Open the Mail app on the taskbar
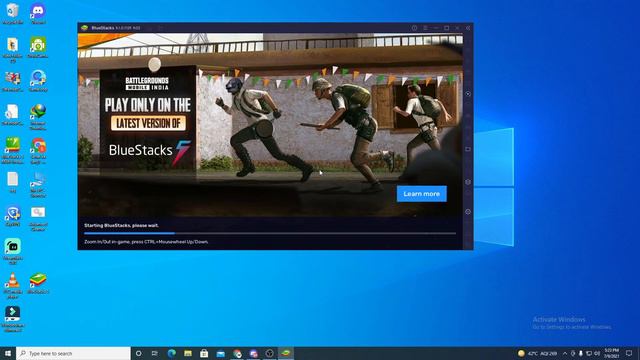640x360 pixels. 220,353
